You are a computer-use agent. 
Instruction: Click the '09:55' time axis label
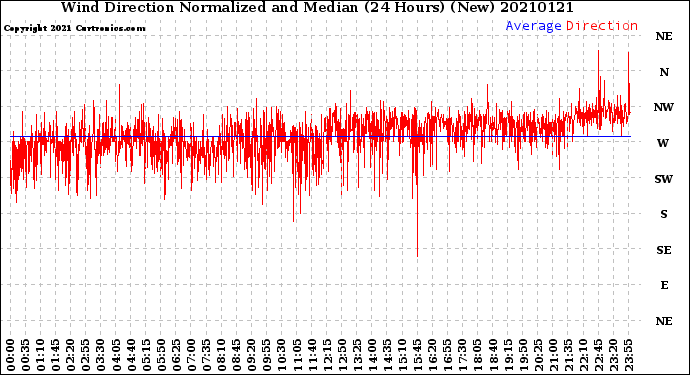click(267, 356)
